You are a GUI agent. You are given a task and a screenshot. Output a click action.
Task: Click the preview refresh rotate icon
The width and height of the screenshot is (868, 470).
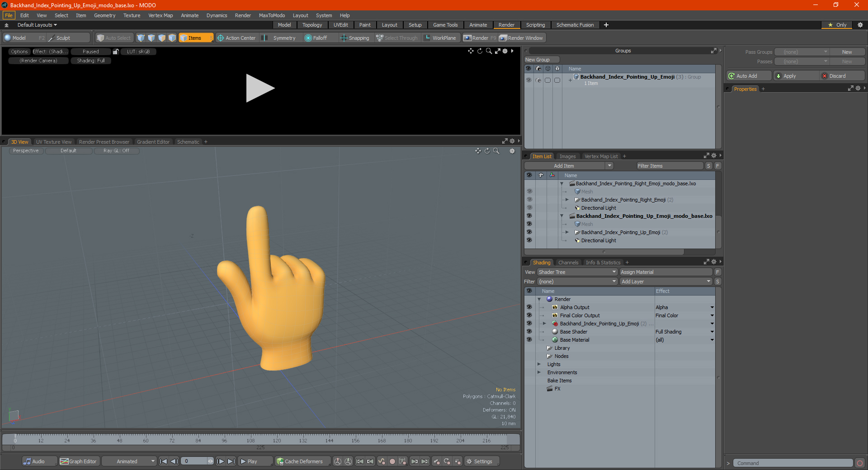pyautogui.click(x=480, y=51)
